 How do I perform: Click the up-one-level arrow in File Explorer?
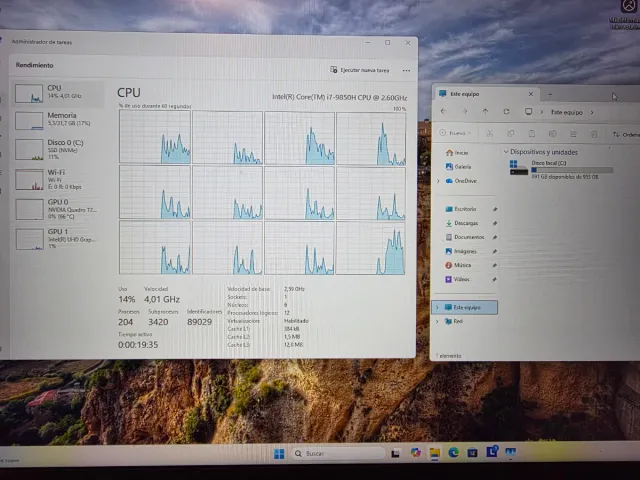485,112
